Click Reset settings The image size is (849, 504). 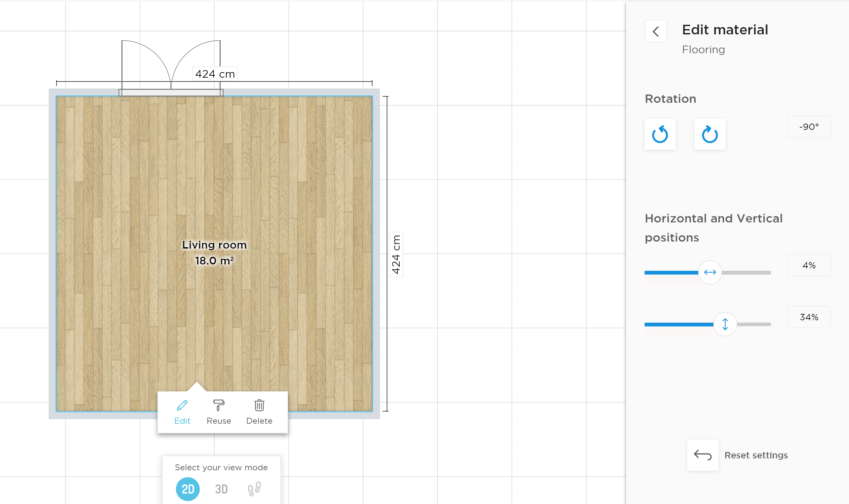756,455
